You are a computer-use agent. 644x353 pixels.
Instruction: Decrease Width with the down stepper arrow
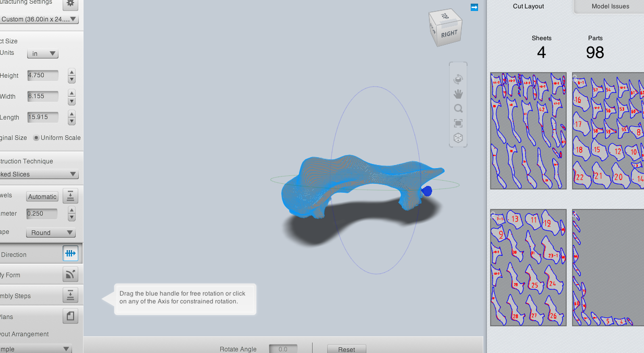click(x=72, y=100)
